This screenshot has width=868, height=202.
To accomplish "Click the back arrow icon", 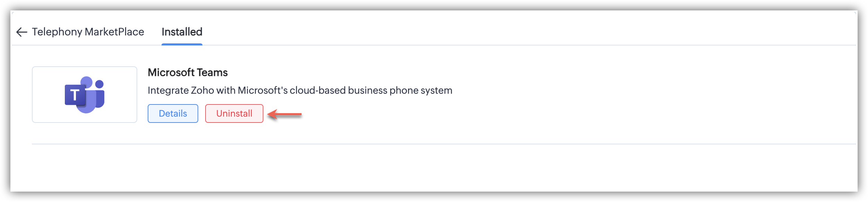I will 21,32.
